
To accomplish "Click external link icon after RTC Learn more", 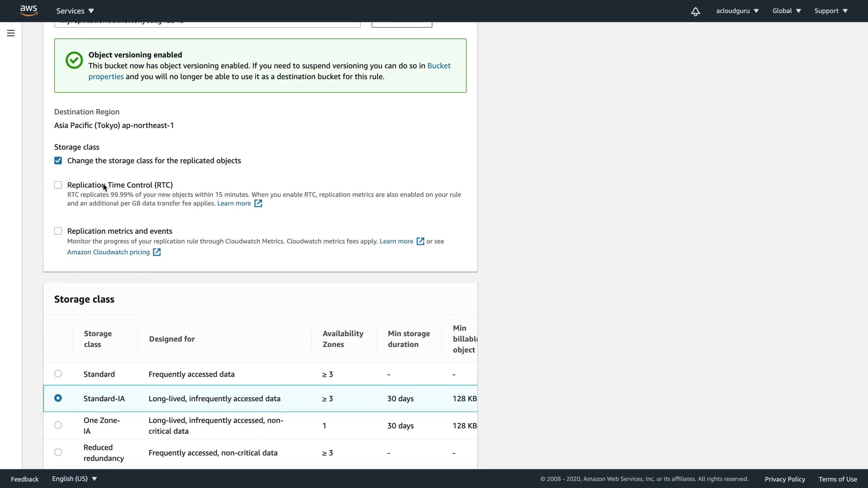I will [x=258, y=203].
